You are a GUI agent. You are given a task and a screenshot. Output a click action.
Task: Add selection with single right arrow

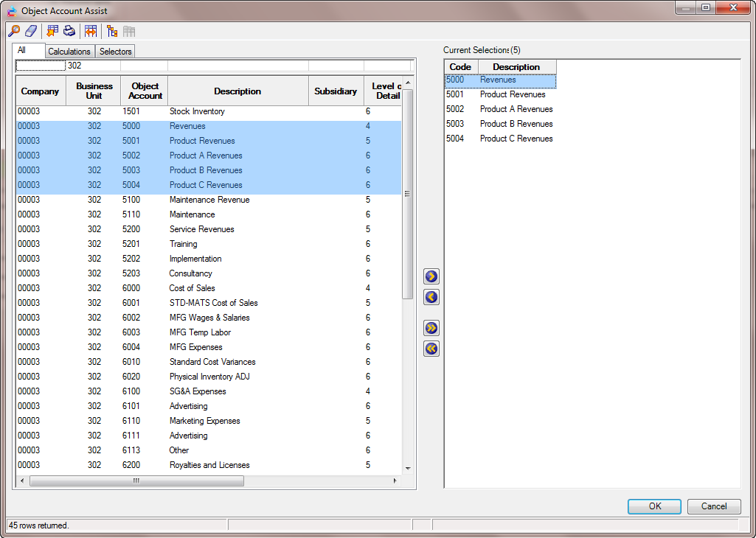tap(431, 277)
